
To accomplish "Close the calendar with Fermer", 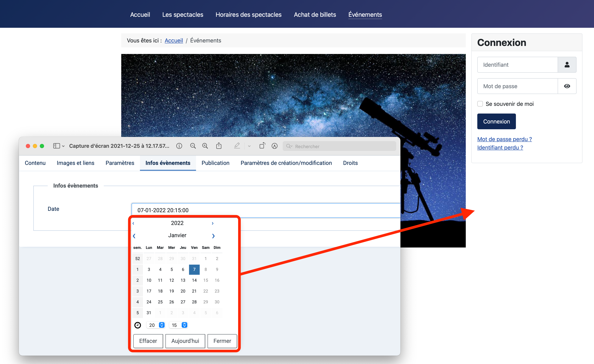I will click(x=222, y=341).
